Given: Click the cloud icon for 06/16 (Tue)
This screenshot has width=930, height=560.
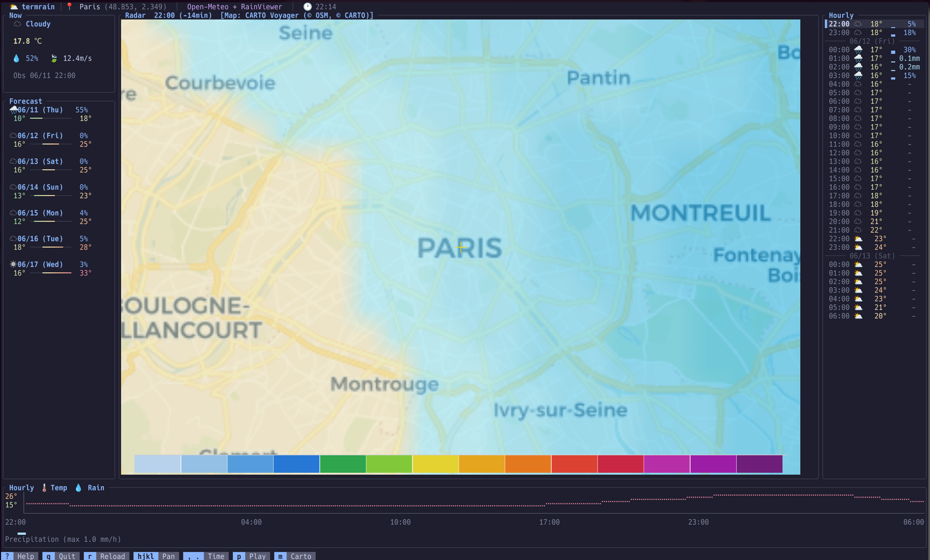Looking at the screenshot, I should [x=13, y=238].
